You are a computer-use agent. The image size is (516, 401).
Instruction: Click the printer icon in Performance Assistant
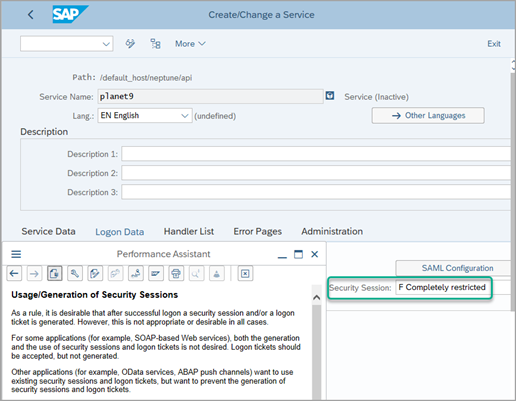(176, 274)
